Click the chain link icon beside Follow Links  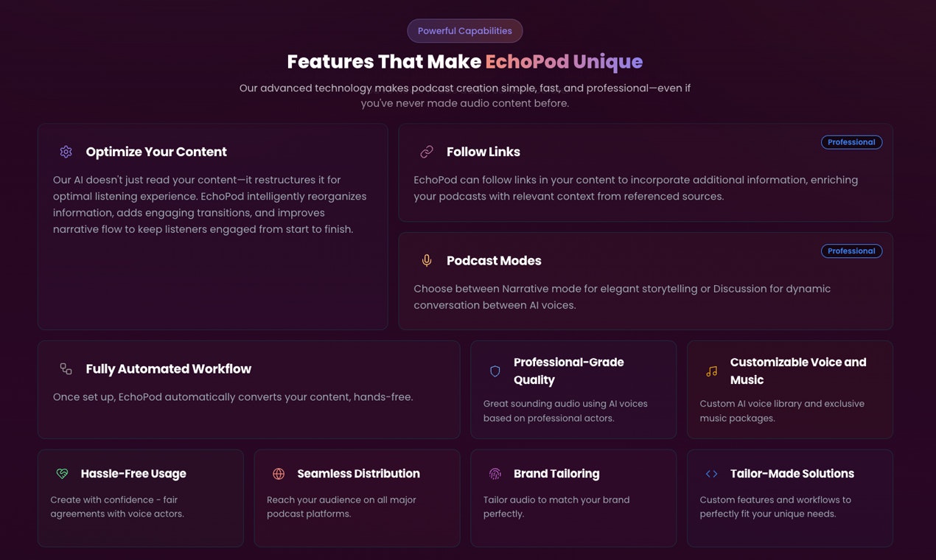(427, 152)
